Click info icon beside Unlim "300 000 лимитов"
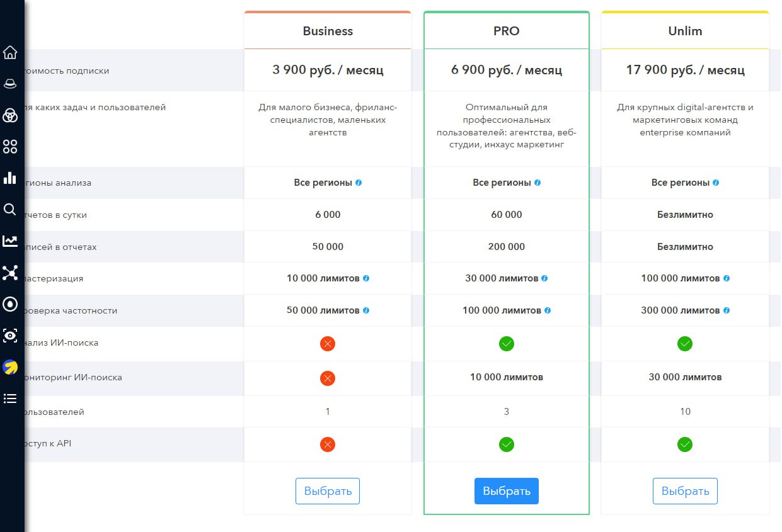This screenshot has width=782, height=532. click(727, 310)
